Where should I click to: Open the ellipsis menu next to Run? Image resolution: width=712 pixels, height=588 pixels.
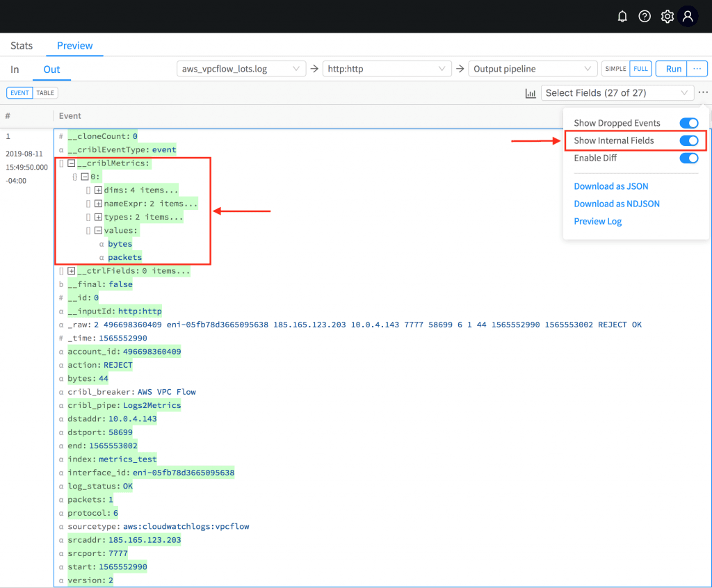pos(698,69)
